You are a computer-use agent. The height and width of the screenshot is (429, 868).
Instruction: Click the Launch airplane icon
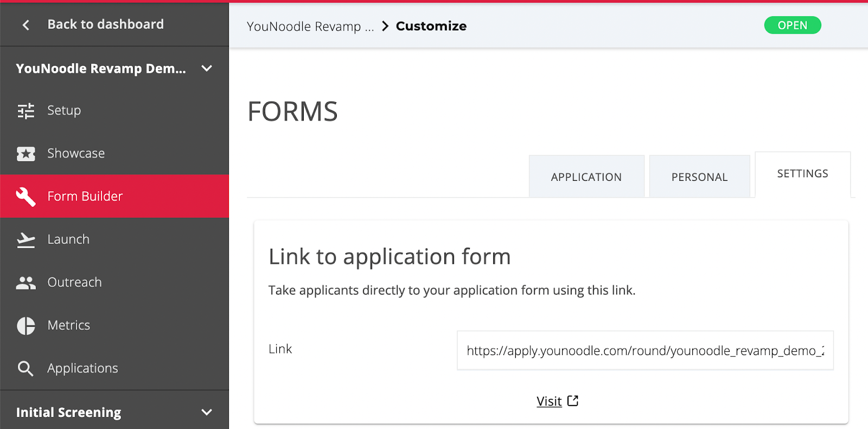pyautogui.click(x=25, y=239)
